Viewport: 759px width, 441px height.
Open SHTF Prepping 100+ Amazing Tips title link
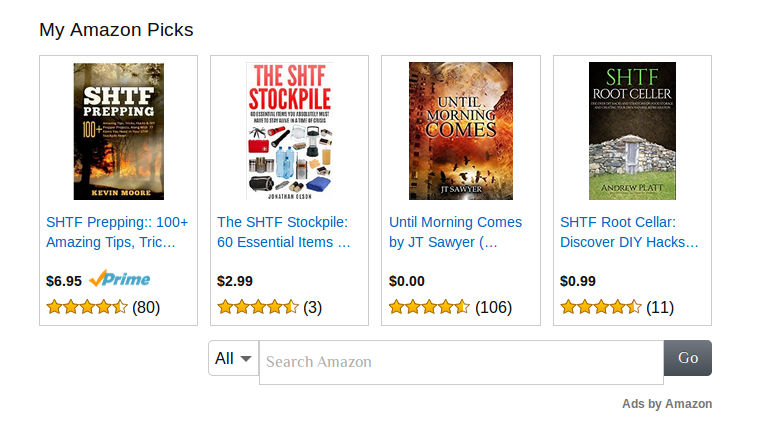click(x=117, y=232)
